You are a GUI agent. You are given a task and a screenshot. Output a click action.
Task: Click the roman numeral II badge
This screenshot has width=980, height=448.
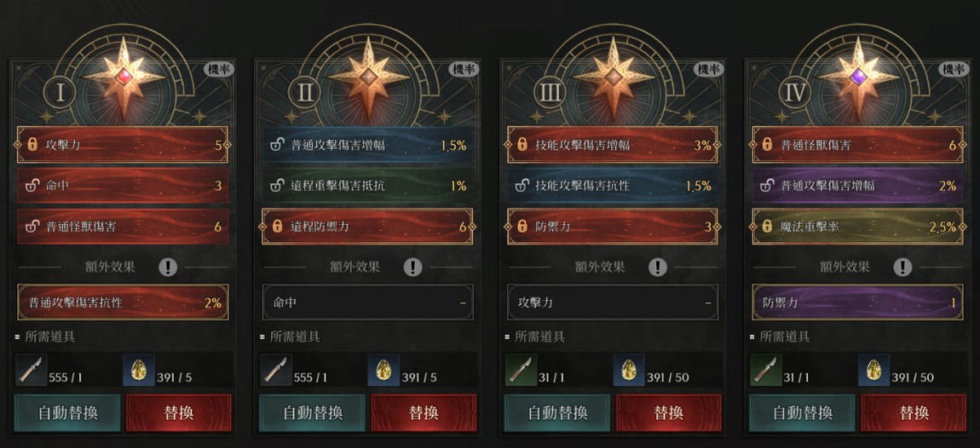coord(305,93)
